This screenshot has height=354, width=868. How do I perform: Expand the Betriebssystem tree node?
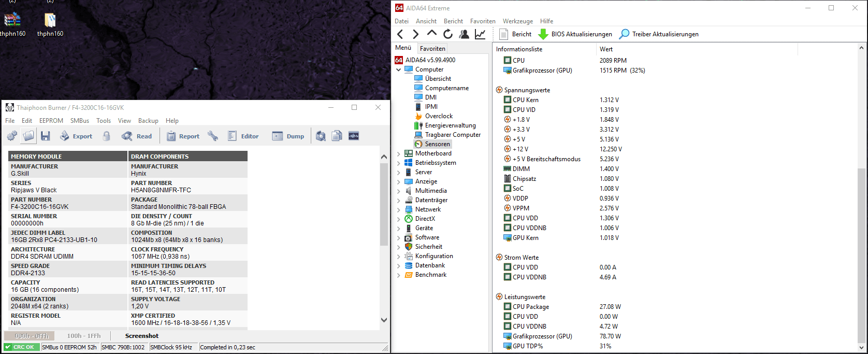[398, 163]
